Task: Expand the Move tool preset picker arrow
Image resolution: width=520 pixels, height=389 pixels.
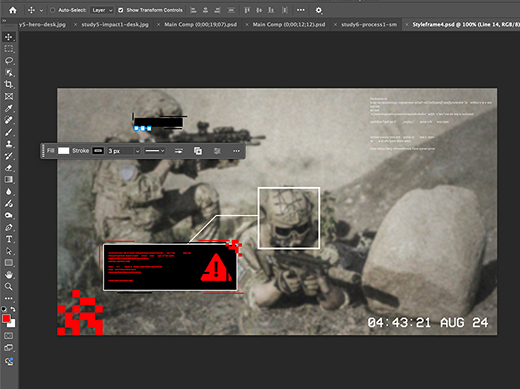Action: [x=41, y=11]
